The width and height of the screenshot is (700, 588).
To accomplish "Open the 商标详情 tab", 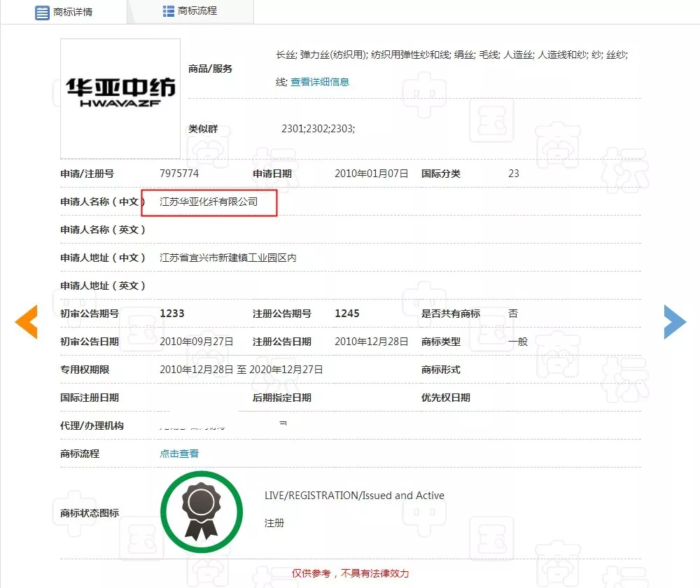I will point(64,12).
